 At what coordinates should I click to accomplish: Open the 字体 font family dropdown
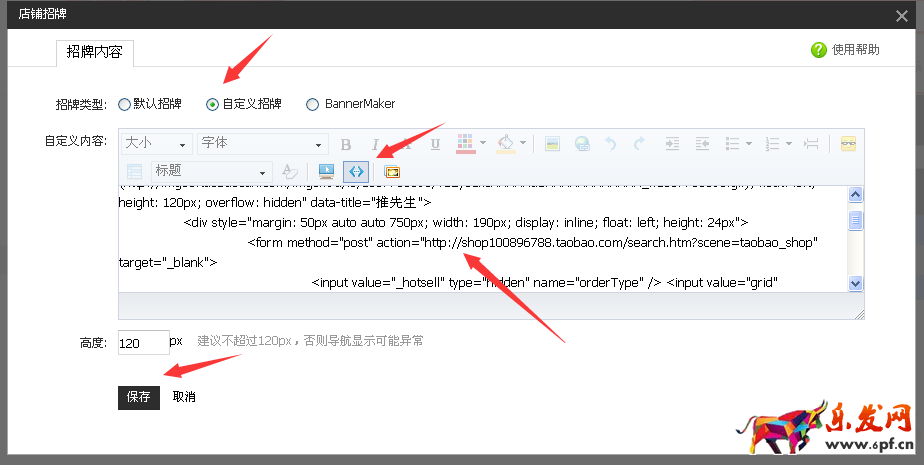tap(263, 144)
